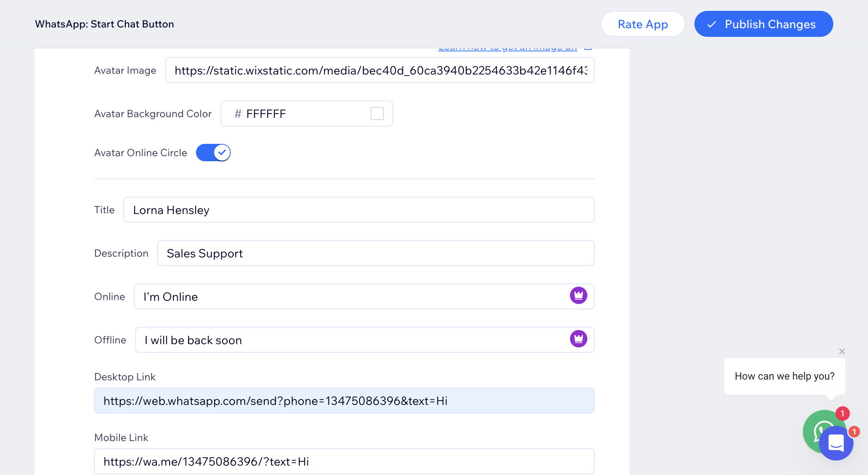Click the Avatar Background Color label
Image resolution: width=868 pixels, height=475 pixels.
pyautogui.click(x=153, y=114)
